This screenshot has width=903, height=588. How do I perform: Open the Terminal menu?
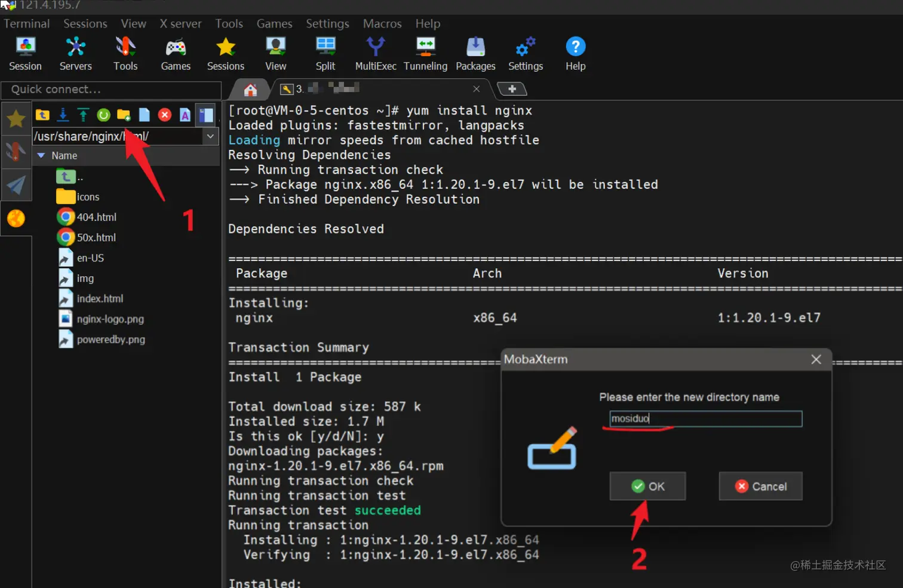(26, 23)
